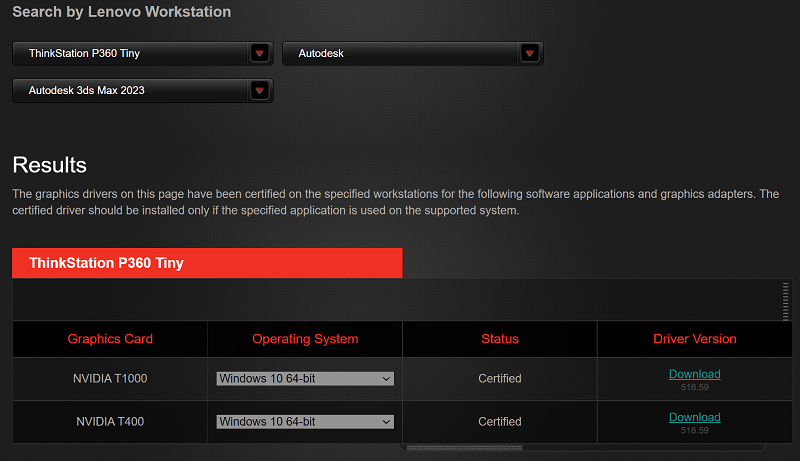Click the red arrow on the Autodesk selector
The image size is (800, 461).
(x=530, y=54)
